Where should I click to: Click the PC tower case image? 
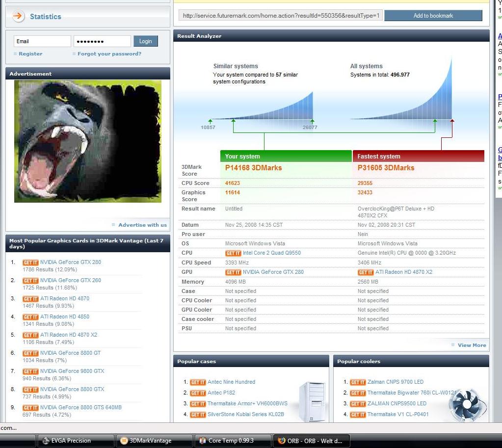(x=312, y=401)
